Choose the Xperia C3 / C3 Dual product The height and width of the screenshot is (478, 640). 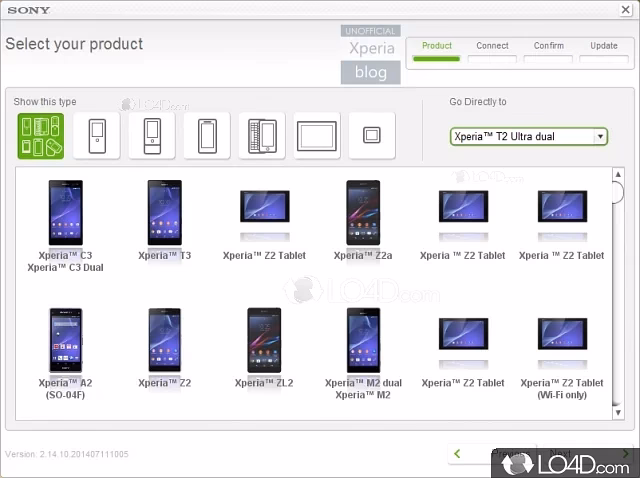tap(65, 226)
